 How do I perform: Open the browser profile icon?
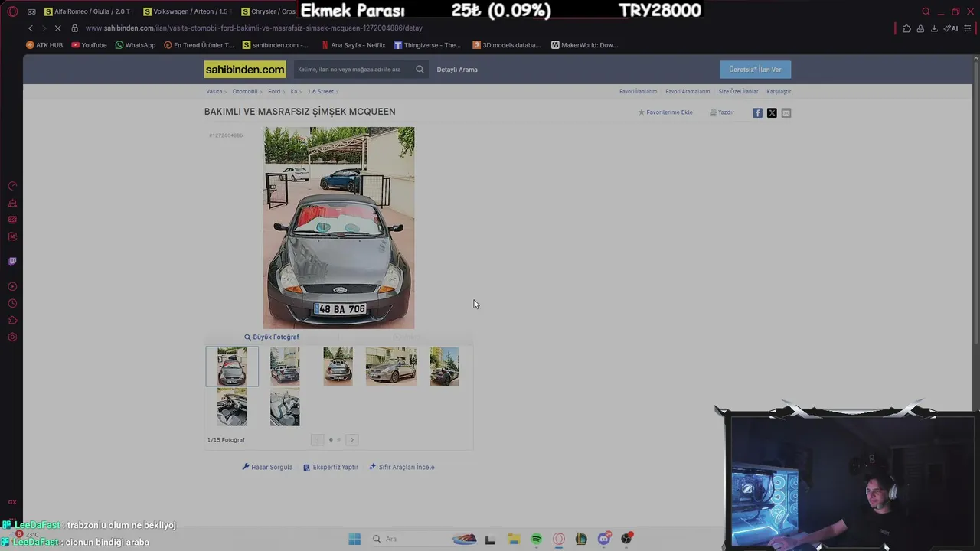coord(920,28)
